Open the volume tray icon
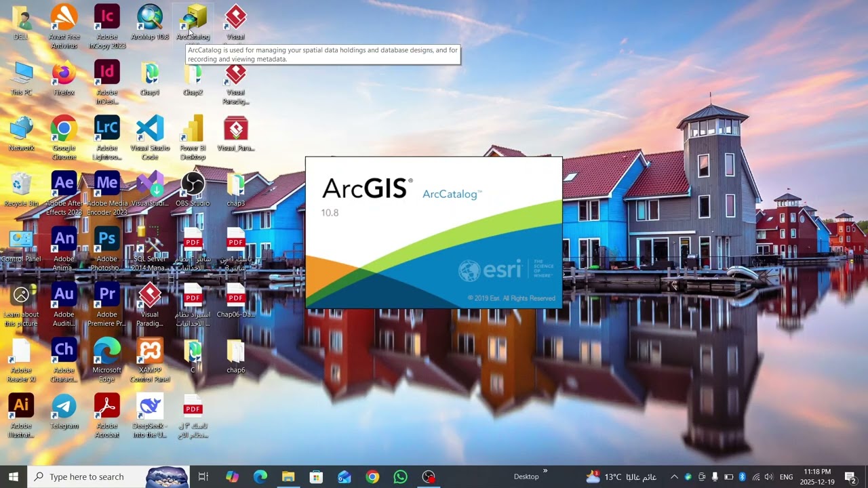868x488 pixels. (x=769, y=476)
